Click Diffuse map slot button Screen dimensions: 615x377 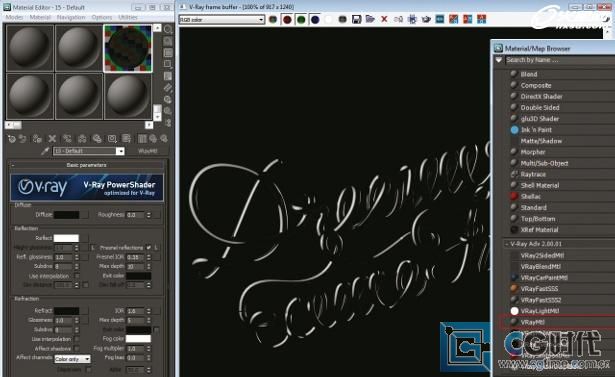pyautogui.click(x=85, y=215)
